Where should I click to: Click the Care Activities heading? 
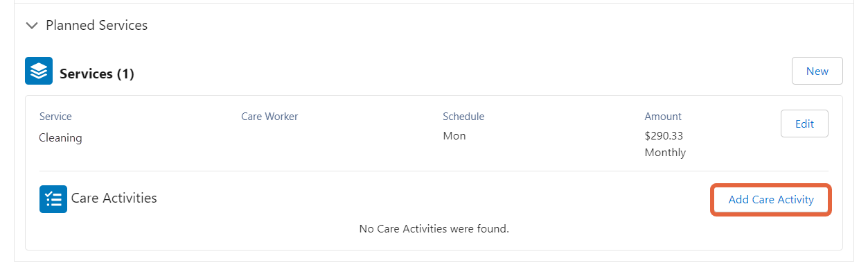point(114,198)
